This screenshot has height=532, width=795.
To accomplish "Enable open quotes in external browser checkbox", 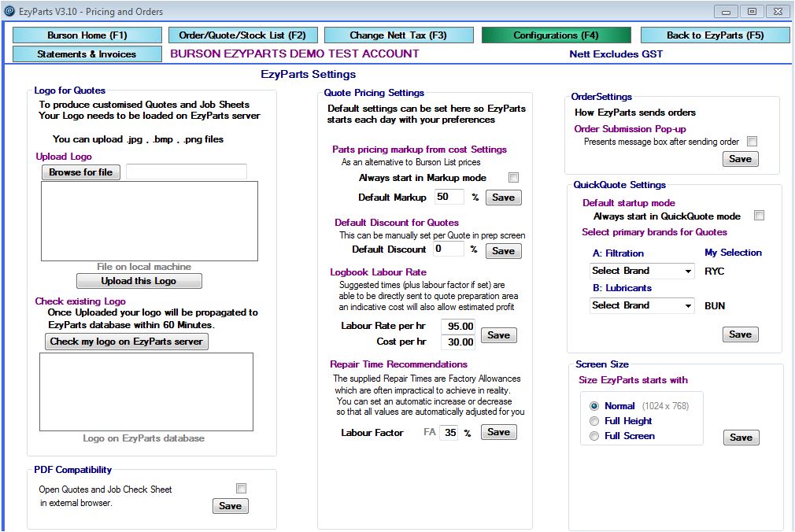I will click(x=242, y=489).
